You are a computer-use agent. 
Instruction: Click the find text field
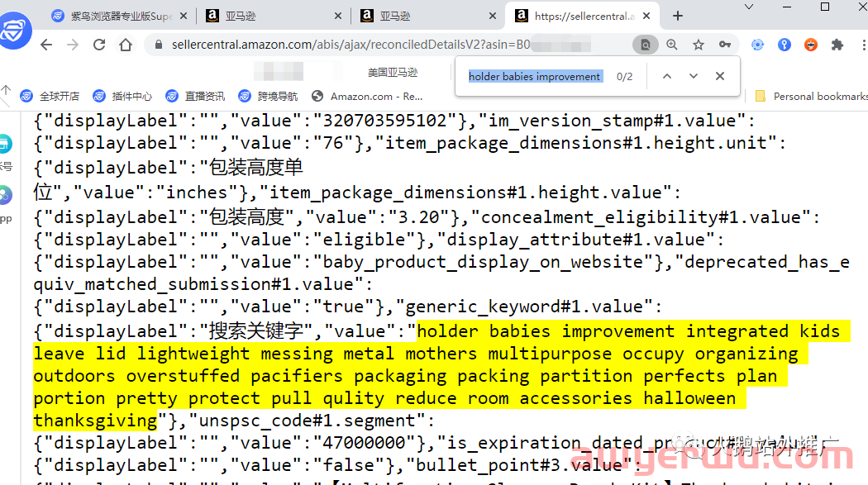(535, 76)
